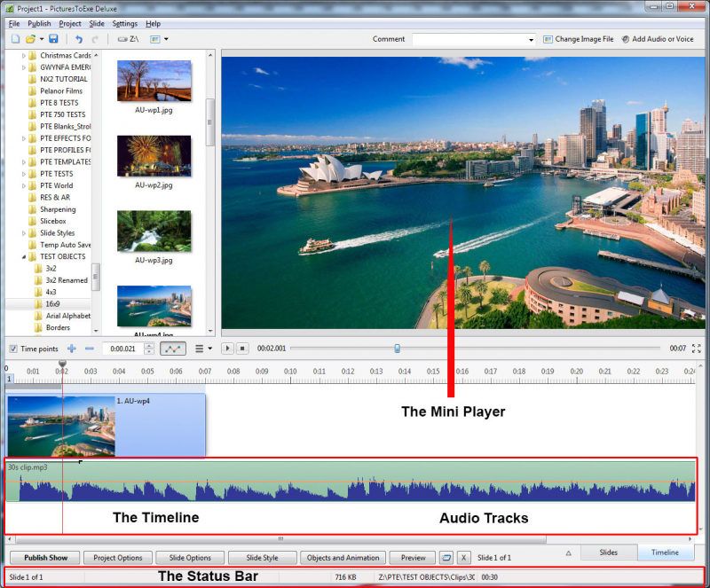
Task: Open the Project menu
Action: click(70, 24)
